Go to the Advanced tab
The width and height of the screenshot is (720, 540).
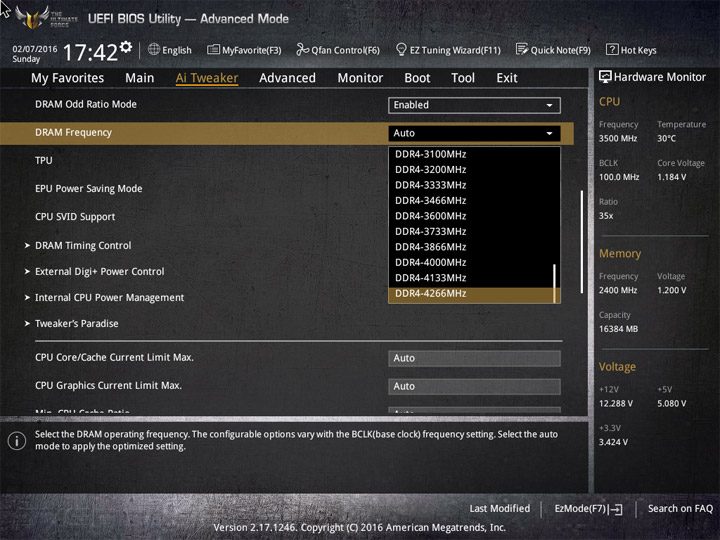click(x=287, y=78)
